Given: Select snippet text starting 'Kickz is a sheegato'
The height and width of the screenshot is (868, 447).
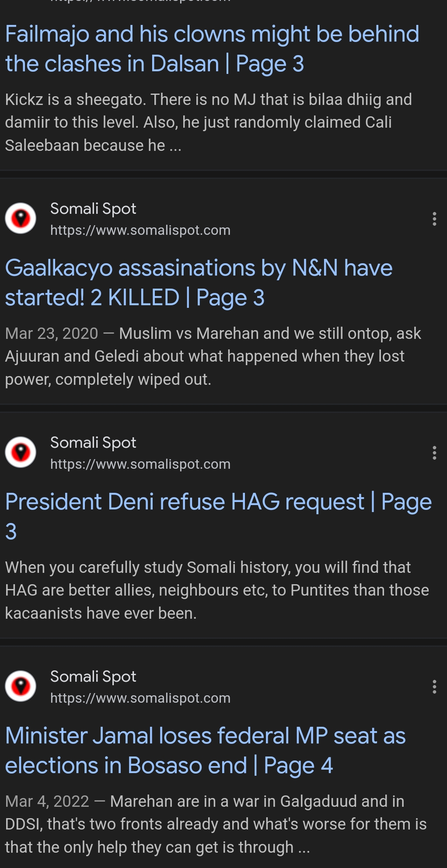Looking at the screenshot, I should (x=209, y=122).
